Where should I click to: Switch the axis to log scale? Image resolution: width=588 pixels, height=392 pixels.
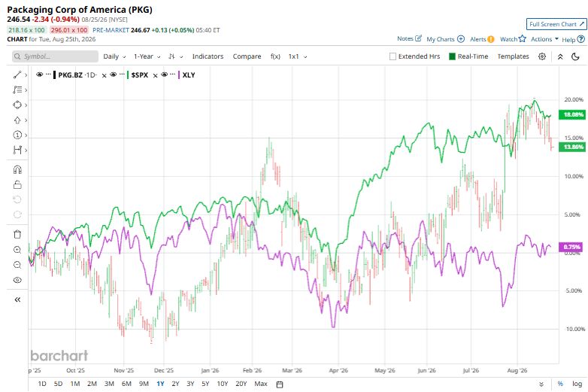[x=577, y=384]
